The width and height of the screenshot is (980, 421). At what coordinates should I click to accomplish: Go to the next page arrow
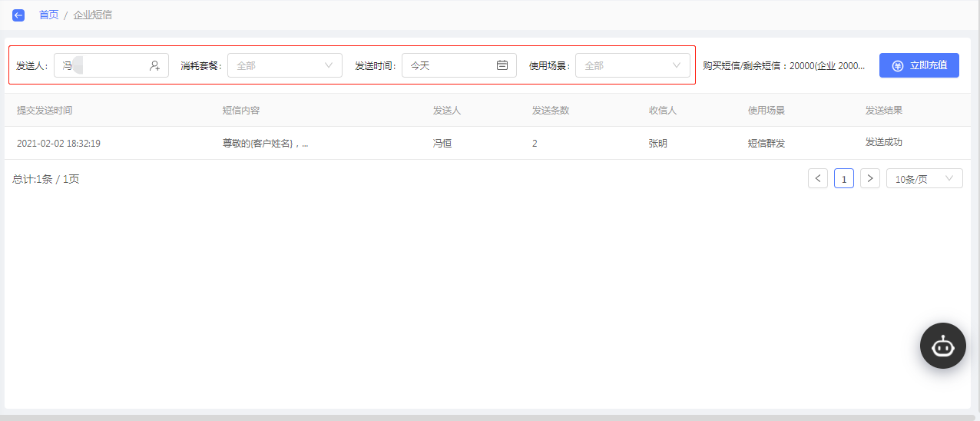click(x=869, y=178)
